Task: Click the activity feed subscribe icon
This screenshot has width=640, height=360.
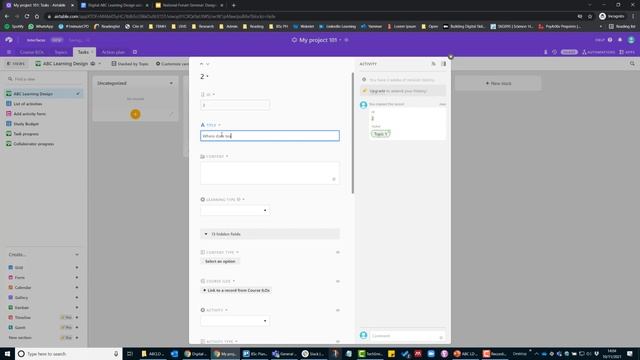Action: click(433, 64)
